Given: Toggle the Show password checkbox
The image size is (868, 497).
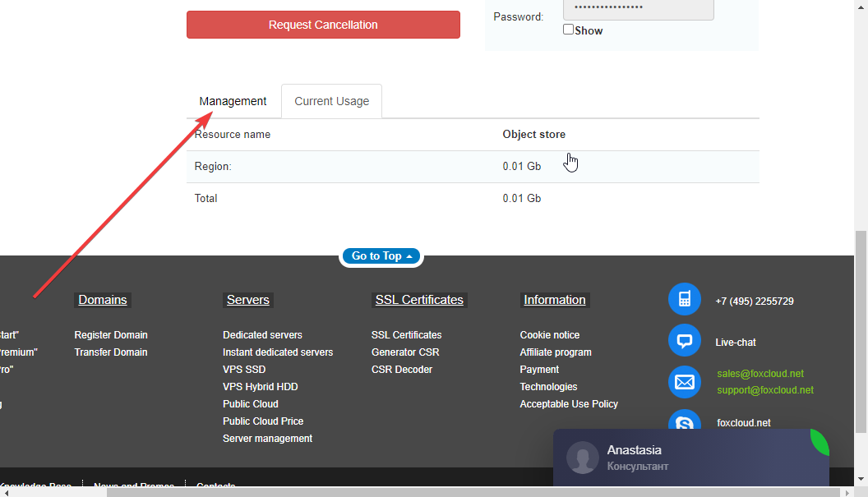Looking at the screenshot, I should click(569, 30).
